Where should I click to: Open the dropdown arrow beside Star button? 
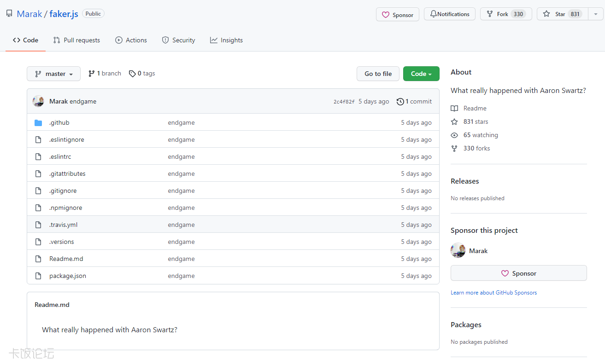click(596, 14)
